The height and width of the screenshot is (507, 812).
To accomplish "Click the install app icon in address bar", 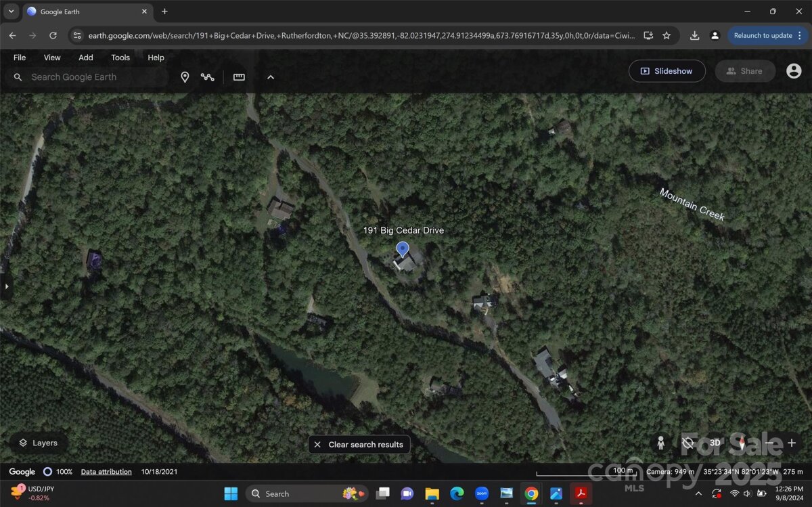I will coord(648,35).
